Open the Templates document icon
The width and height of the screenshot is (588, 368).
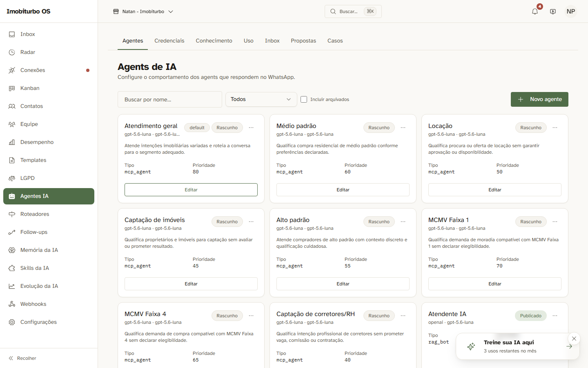point(12,160)
